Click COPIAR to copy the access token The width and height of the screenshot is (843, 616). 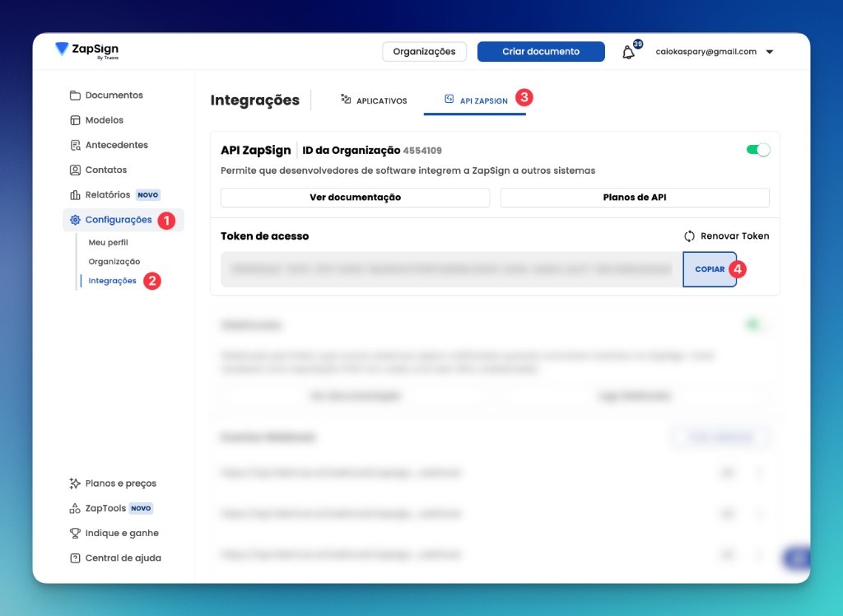[709, 269]
